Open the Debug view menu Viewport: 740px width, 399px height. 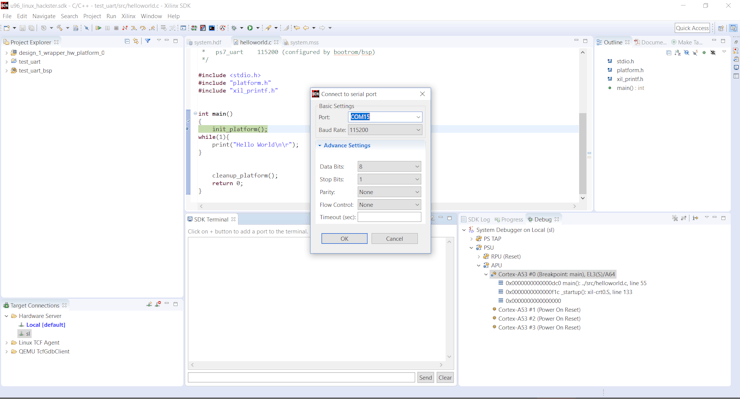coord(706,218)
